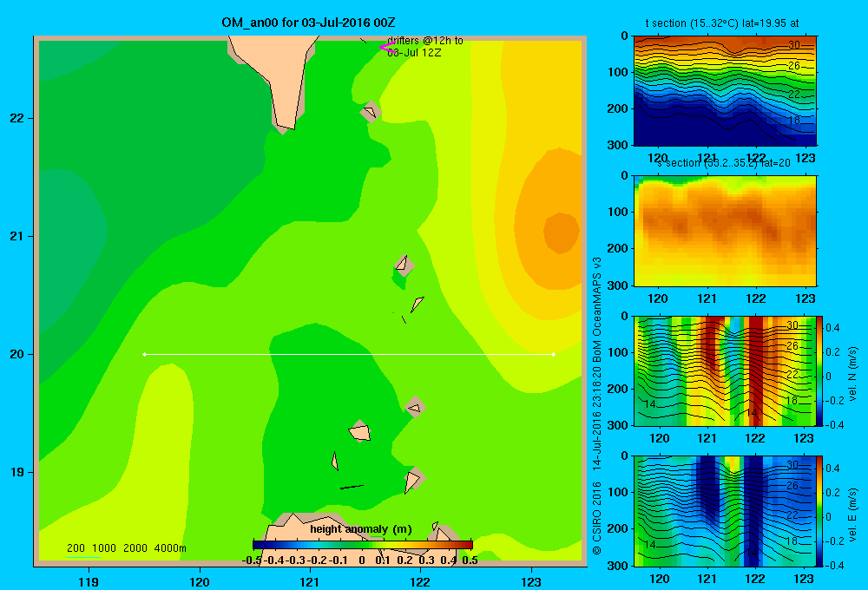Click the magenta drifter track marker
Screen dimensions: 868x590
386,48
